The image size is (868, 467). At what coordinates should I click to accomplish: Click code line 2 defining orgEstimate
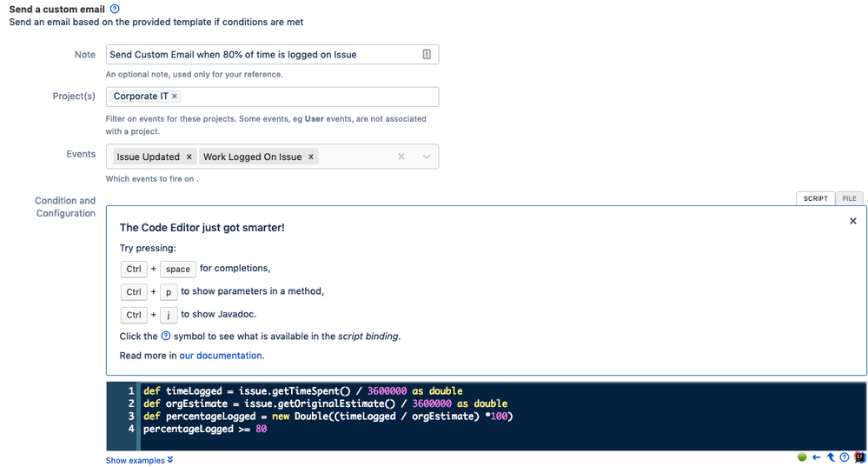326,404
